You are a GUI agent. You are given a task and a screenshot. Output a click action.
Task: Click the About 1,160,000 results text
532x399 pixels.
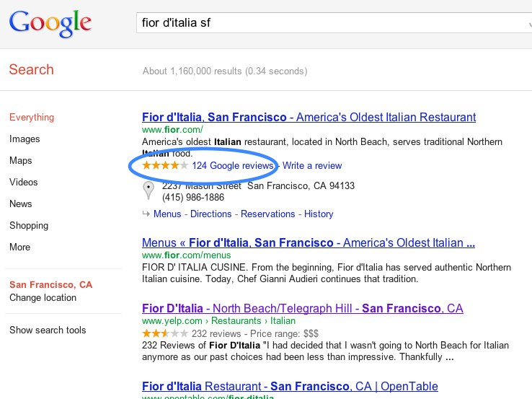click(225, 71)
